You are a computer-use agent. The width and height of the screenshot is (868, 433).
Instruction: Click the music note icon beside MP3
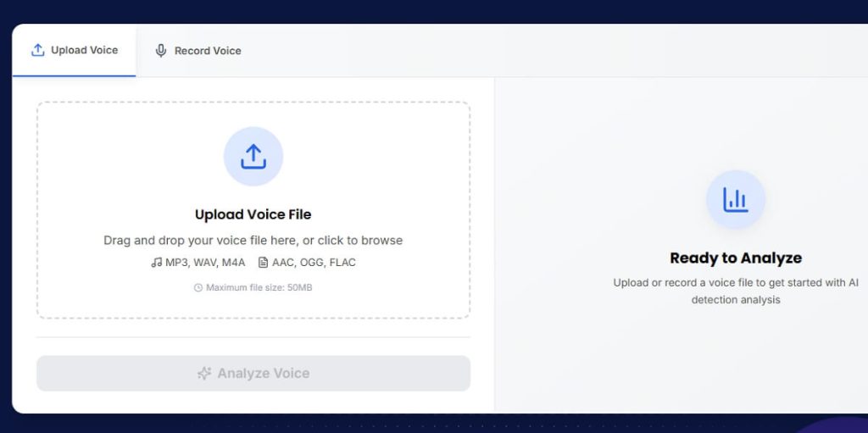[156, 263]
